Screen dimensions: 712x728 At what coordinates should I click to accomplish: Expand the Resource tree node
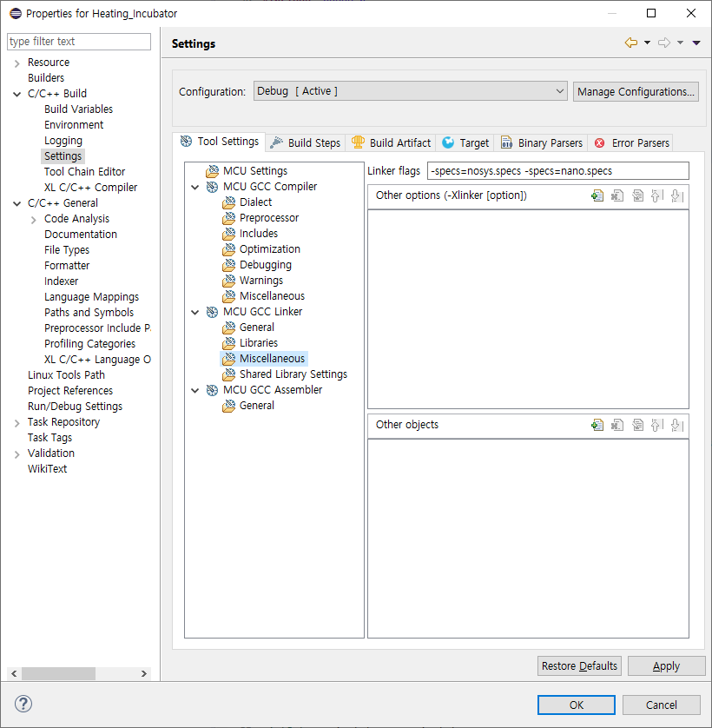17,63
